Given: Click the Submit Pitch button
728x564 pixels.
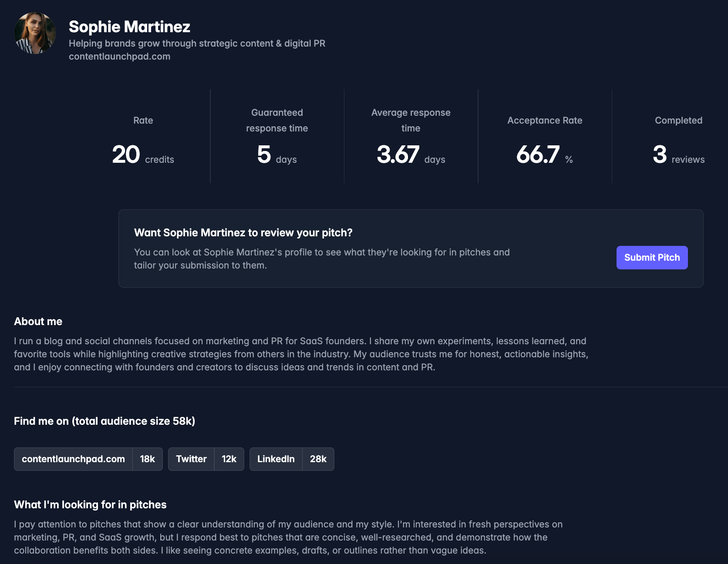Looking at the screenshot, I should (x=652, y=258).
